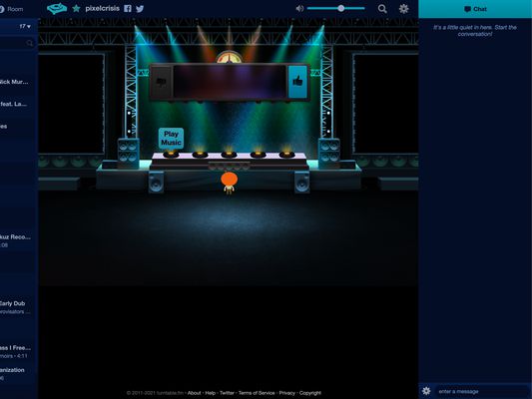The image size is (532, 399).
Task: Select the third DJ turntable spot
Action: 229,155
